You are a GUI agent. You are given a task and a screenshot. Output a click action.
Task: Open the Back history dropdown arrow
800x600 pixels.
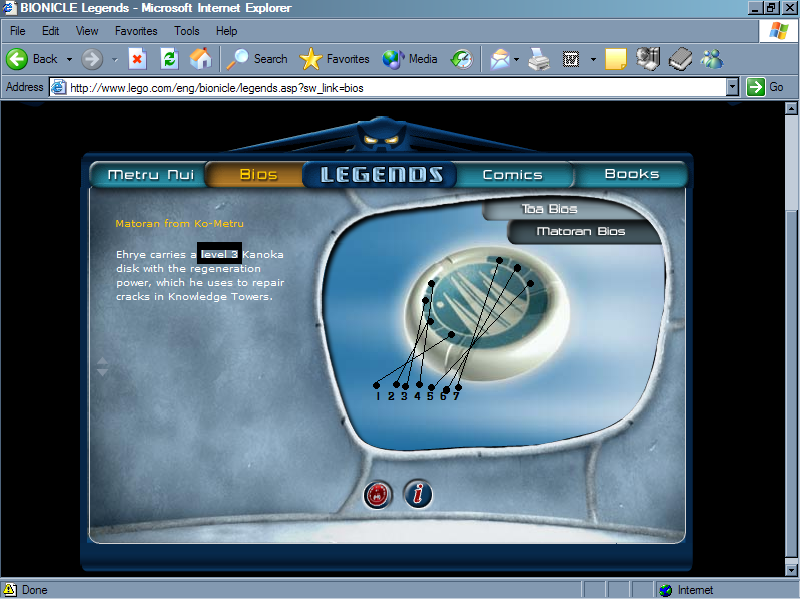click(69, 59)
